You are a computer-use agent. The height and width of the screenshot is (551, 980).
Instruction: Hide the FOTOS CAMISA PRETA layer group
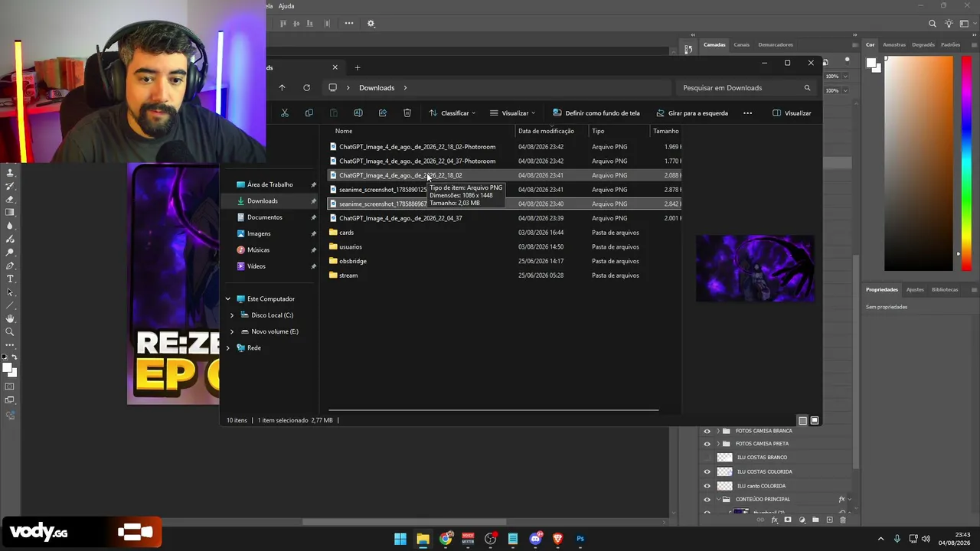tap(707, 444)
